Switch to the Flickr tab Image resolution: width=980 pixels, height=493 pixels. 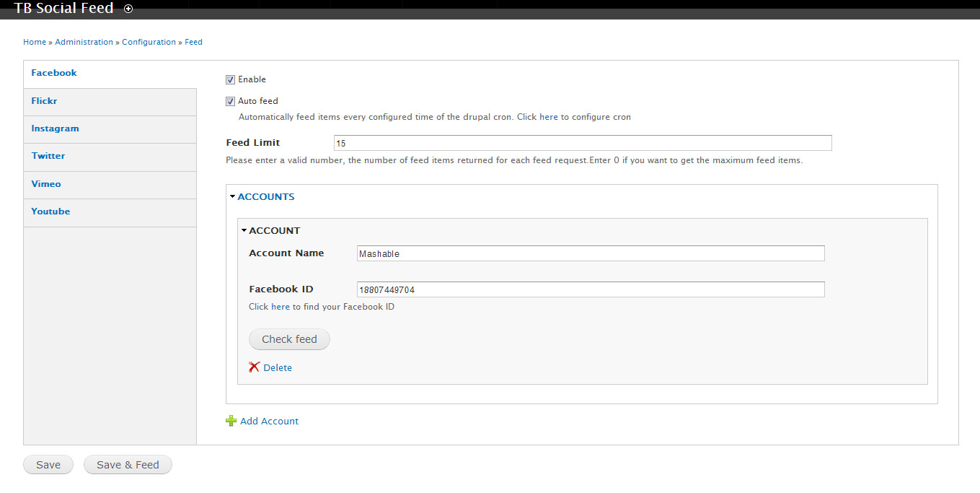pyautogui.click(x=110, y=102)
